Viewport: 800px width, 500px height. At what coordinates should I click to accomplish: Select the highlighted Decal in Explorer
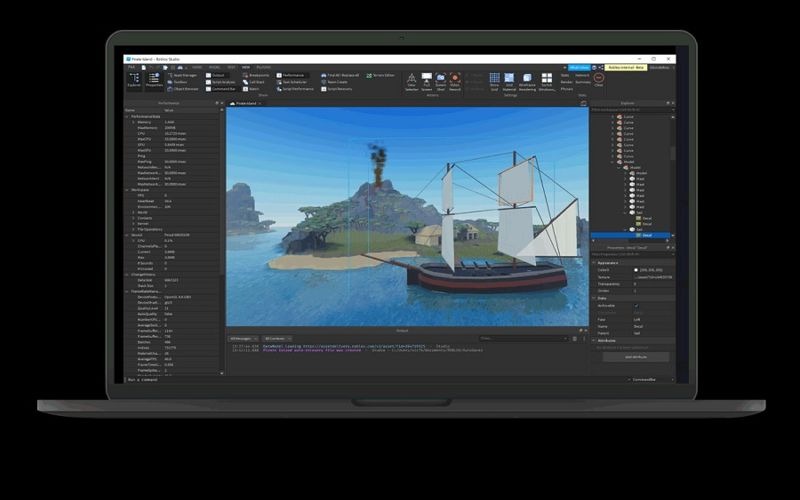pos(630,235)
